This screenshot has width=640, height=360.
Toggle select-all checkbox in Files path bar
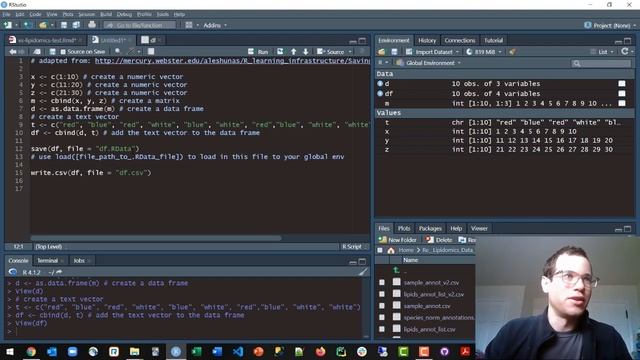pos(380,250)
